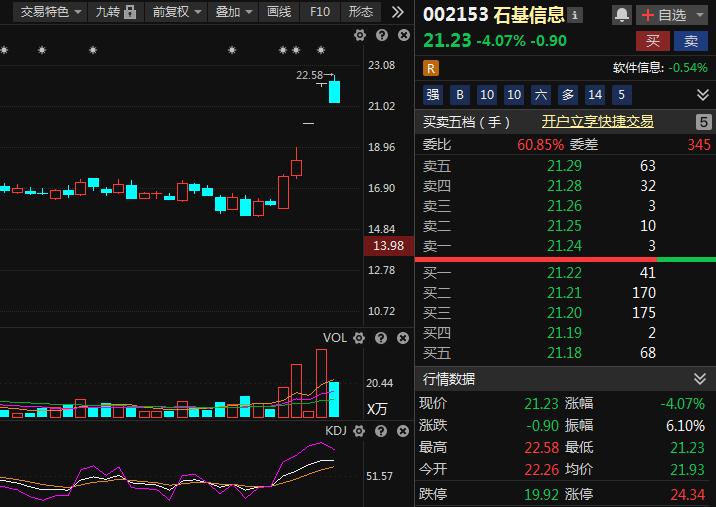Click the 22.58 high price label

click(310, 75)
